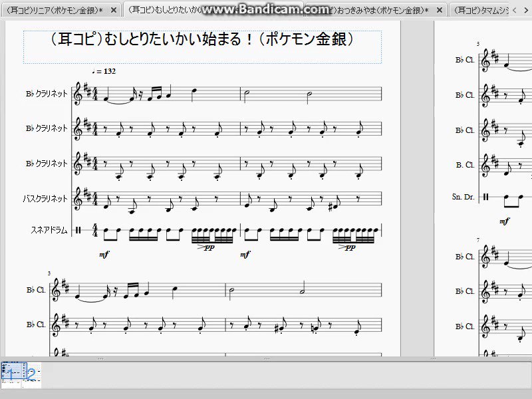Select the B. Cl. staff label on page 2

465,165
